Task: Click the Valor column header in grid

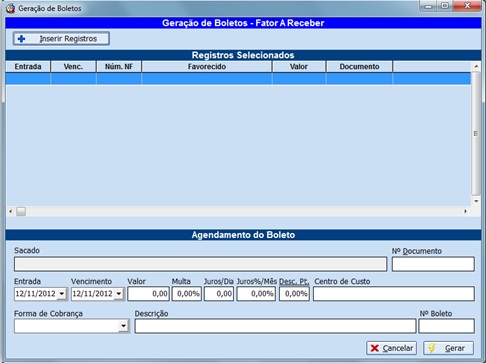Action: point(299,67)
